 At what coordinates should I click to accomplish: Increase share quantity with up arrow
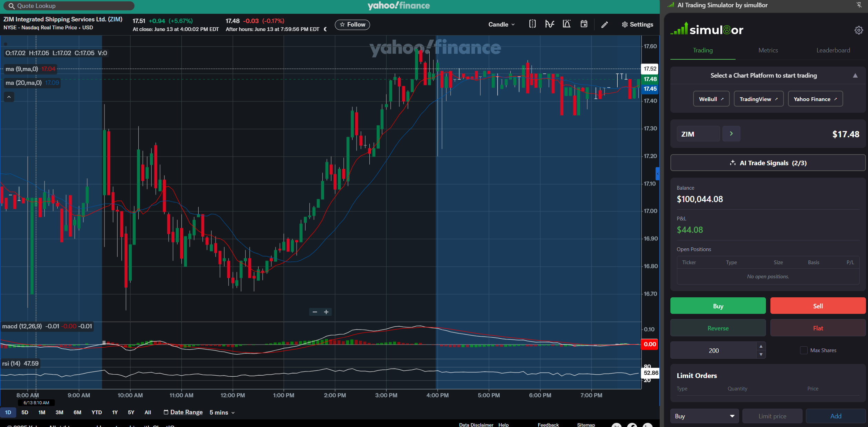pos(761,346)
